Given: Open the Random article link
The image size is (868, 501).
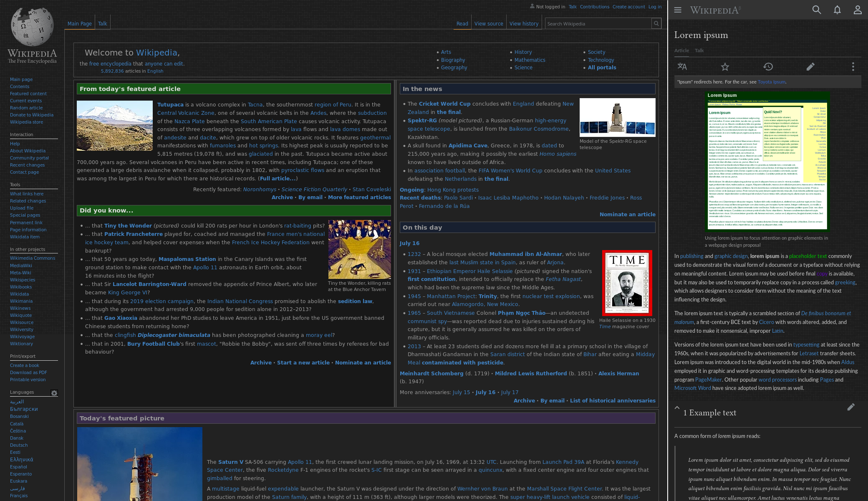Looking at the screenshot, I should coord(26,108).
